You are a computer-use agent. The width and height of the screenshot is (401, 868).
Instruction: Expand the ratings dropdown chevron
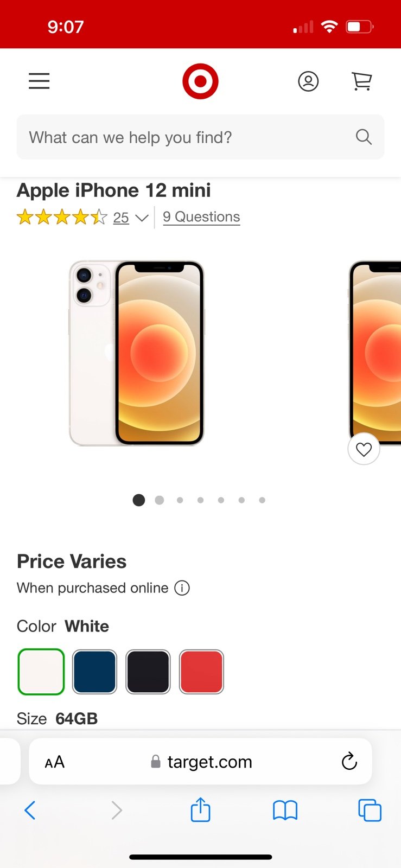tap(142, 218)
